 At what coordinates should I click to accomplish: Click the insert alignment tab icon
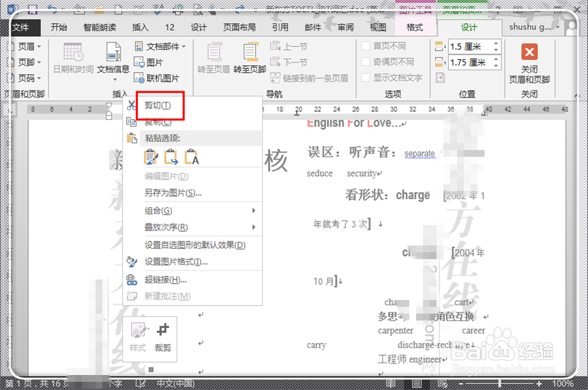coord(440,78)
